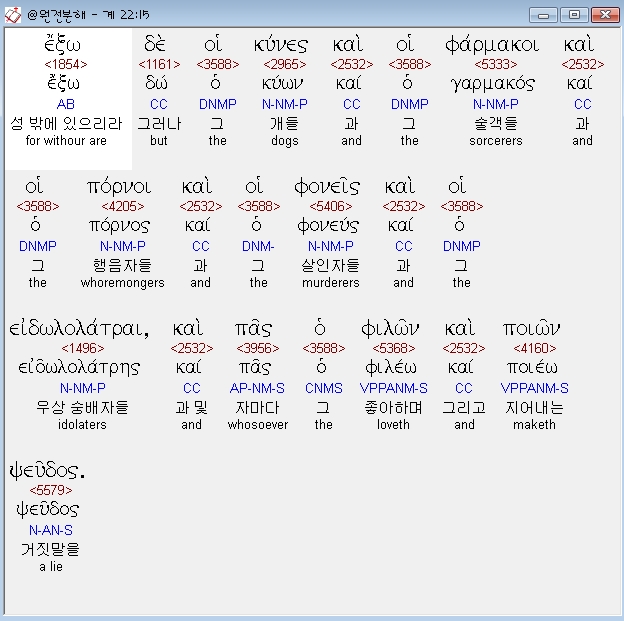624x621 pixels.
Task: Click the app icon in the title bar
Action: tap(12, 15)
